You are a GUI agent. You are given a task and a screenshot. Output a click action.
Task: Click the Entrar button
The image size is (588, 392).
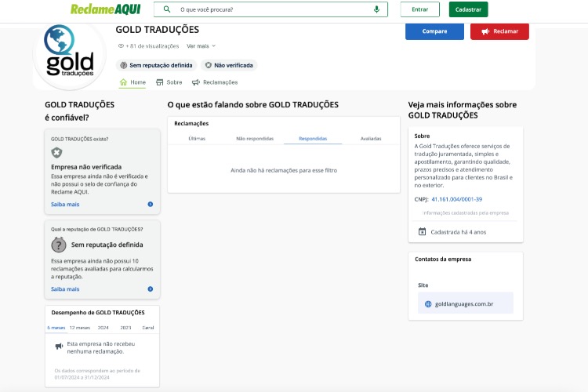(419, 9)
